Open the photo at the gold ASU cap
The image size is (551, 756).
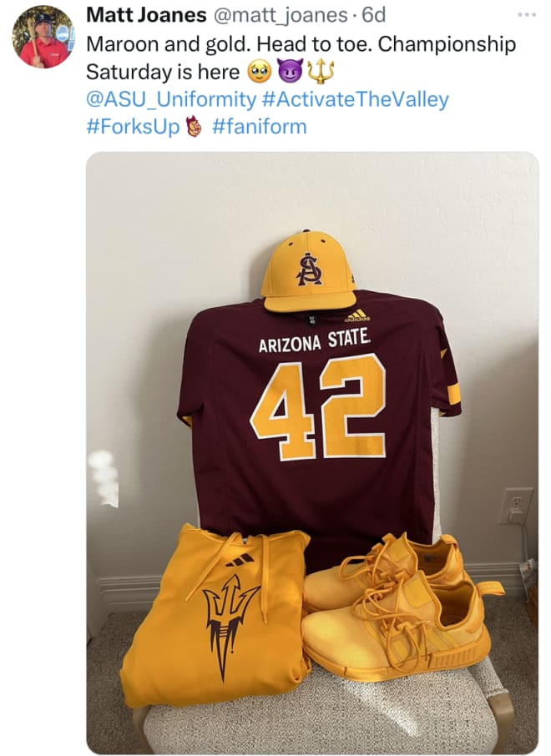309,271
